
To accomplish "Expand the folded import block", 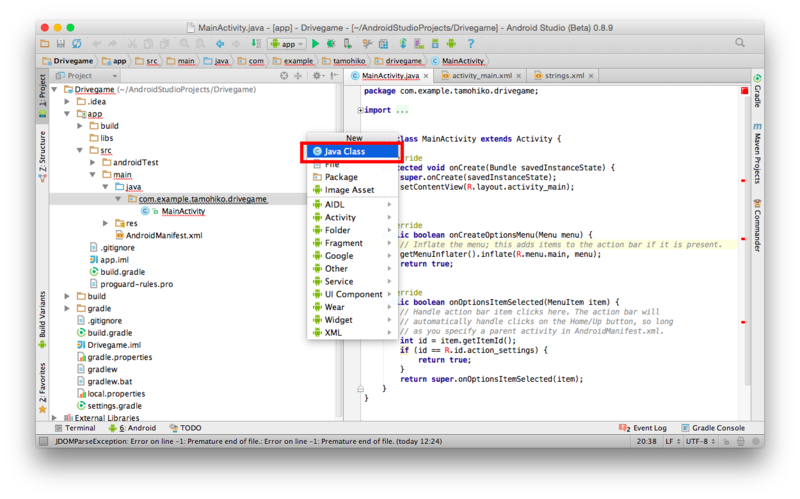I will point(360,110).
